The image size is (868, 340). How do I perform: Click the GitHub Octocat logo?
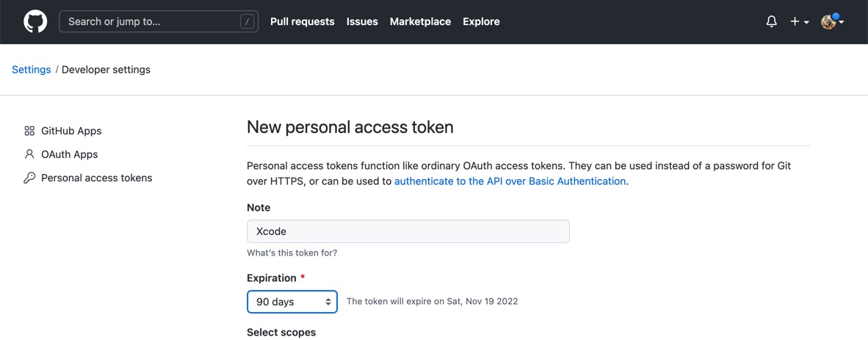pos(35,21)
